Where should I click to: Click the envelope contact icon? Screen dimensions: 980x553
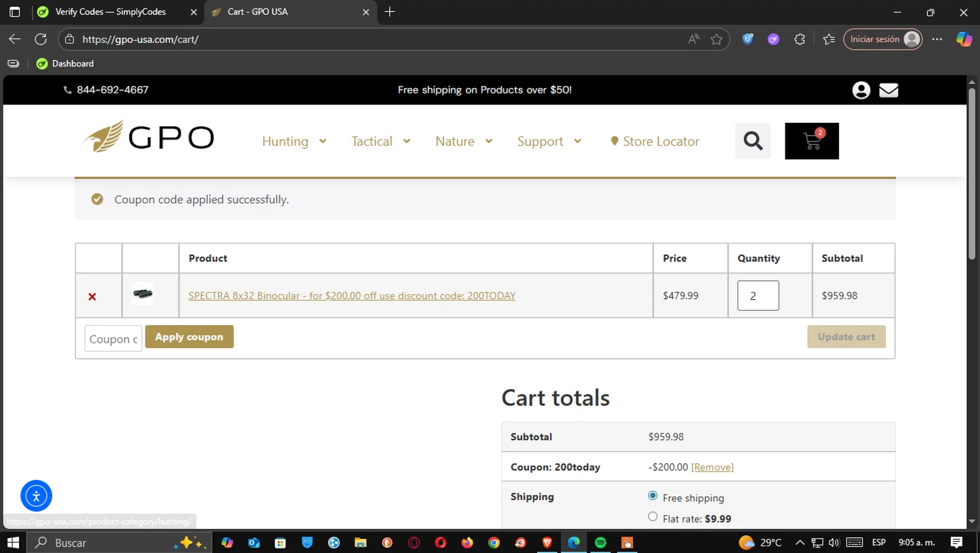[x=889, y=90]
